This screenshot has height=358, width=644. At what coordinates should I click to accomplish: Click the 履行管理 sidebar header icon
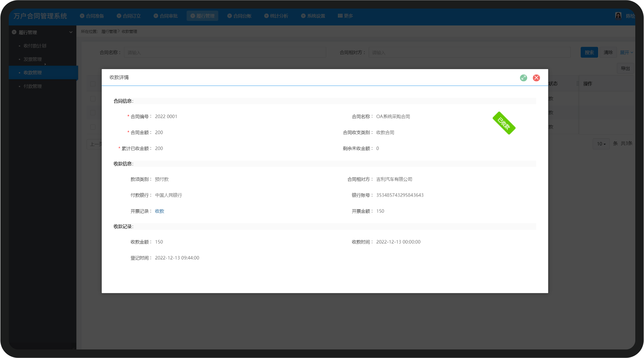pyautogui.click(x=14, y=32)
